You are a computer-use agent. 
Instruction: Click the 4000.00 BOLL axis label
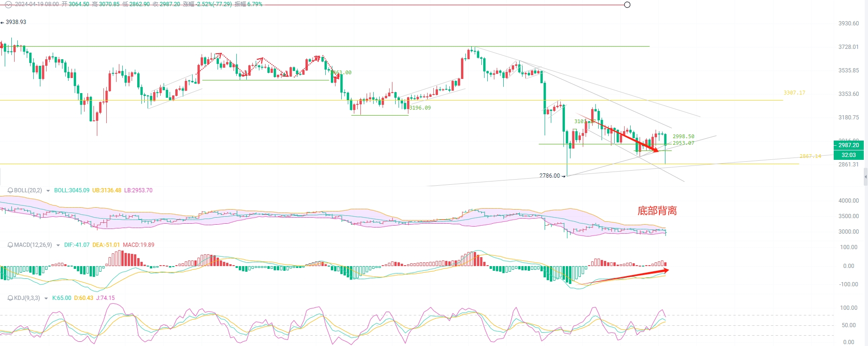tap(849, 201)
